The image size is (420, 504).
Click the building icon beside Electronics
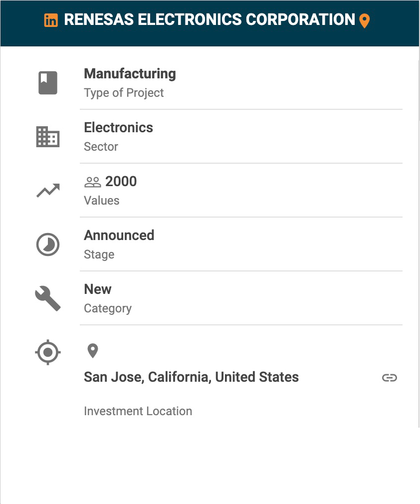pos(48,137)
